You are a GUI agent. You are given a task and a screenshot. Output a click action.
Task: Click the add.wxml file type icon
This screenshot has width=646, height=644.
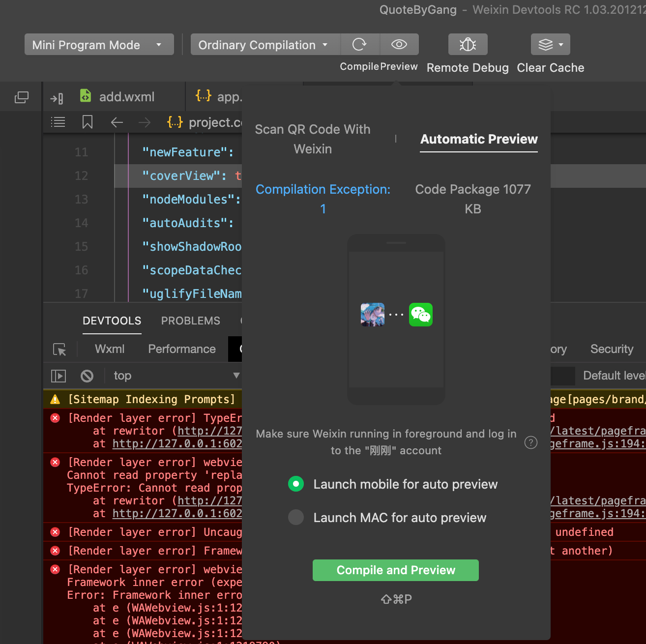[x=86, y=96]
